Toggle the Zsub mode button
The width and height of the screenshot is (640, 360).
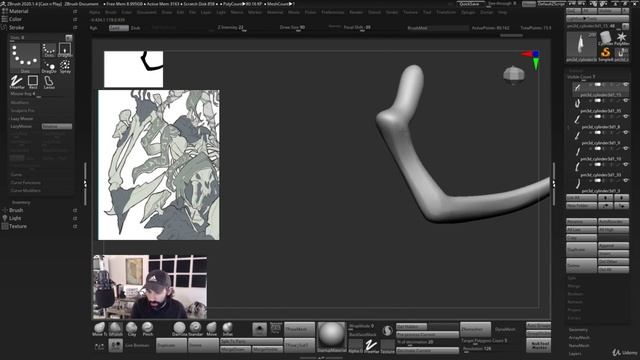pos(136,28)
